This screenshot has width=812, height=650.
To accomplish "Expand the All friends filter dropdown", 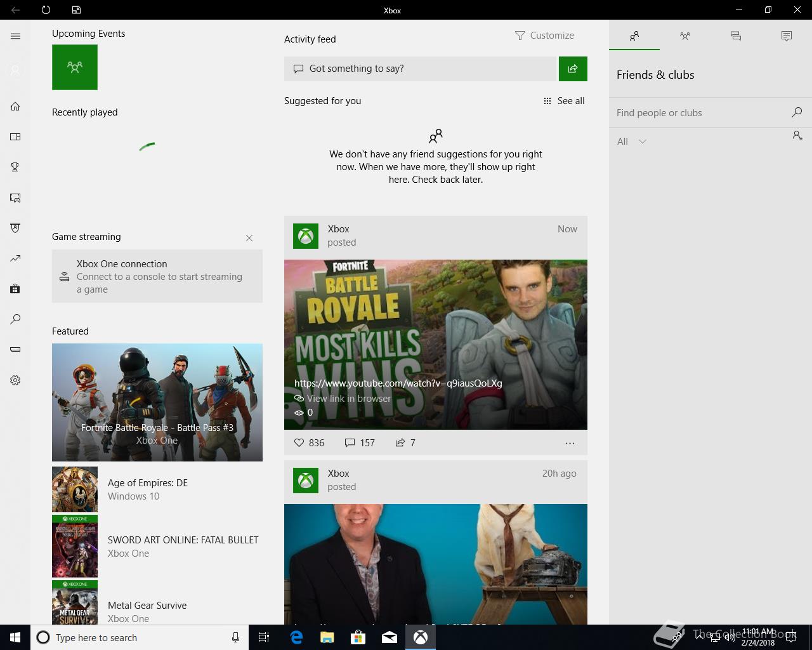I will click(x=632, y=142).
